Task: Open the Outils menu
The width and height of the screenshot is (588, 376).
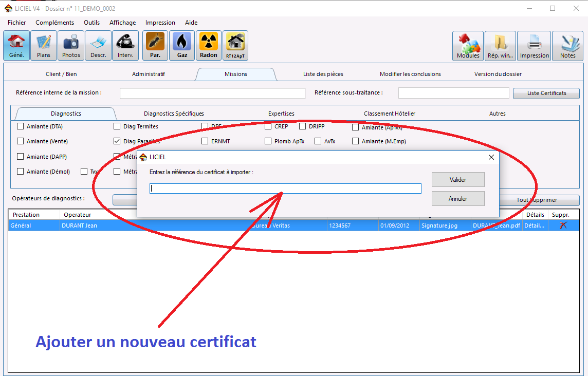Action: (x=92, y=23)
